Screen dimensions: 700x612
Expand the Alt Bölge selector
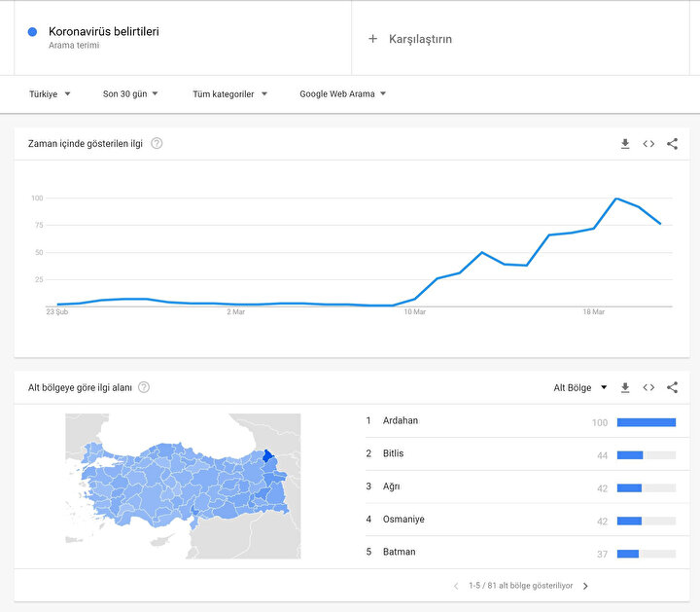[579, 387]
